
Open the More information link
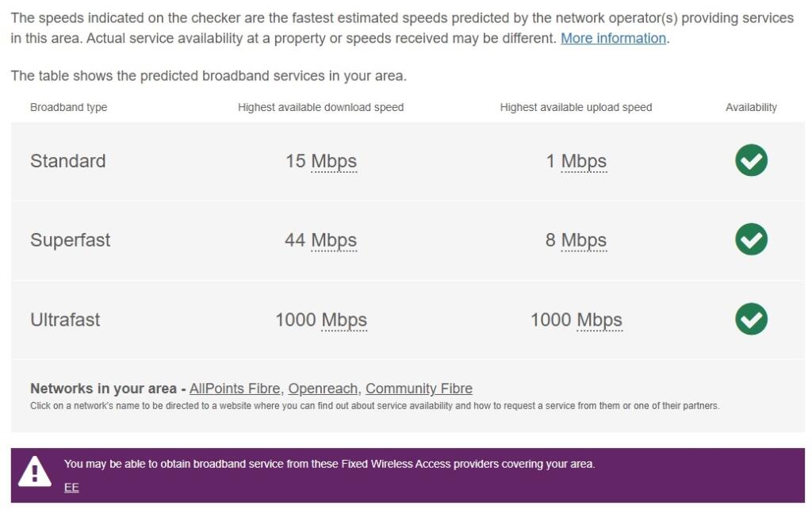[613, 38]
